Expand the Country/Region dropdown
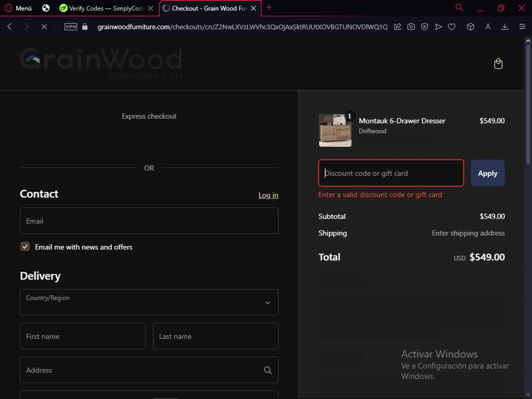The height and width of the screenshot is (399, 532). coord(149,302)
